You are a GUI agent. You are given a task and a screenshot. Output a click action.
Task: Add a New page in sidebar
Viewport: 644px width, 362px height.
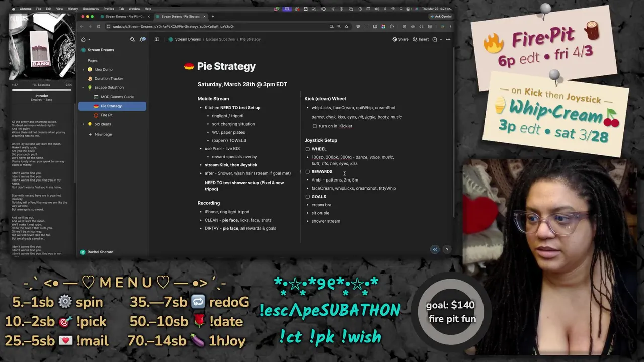pos(100,134)
